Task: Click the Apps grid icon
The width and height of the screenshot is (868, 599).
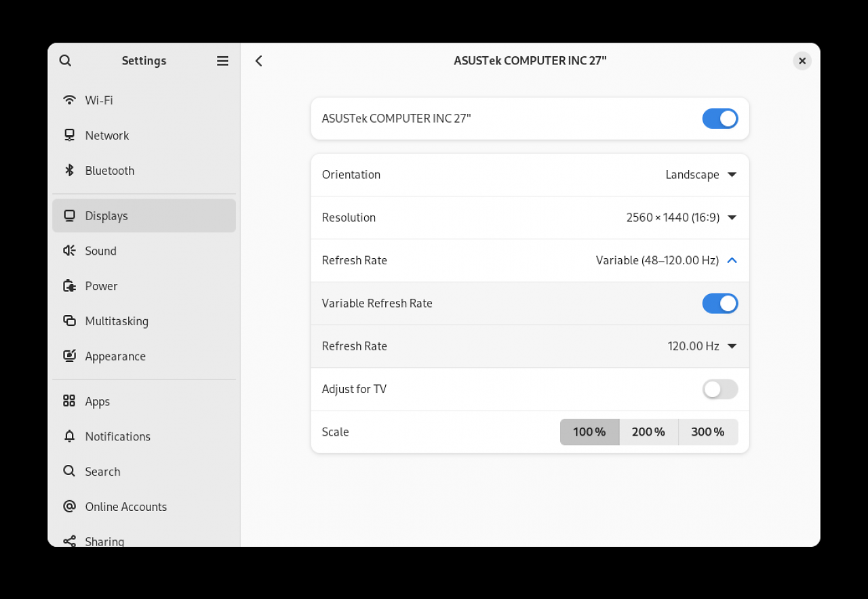Action: (69, 401)
